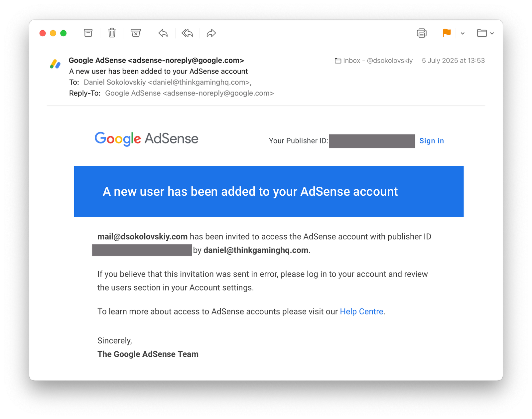
Task: Click the Google AdSense logo
Action: pos(146,139)
